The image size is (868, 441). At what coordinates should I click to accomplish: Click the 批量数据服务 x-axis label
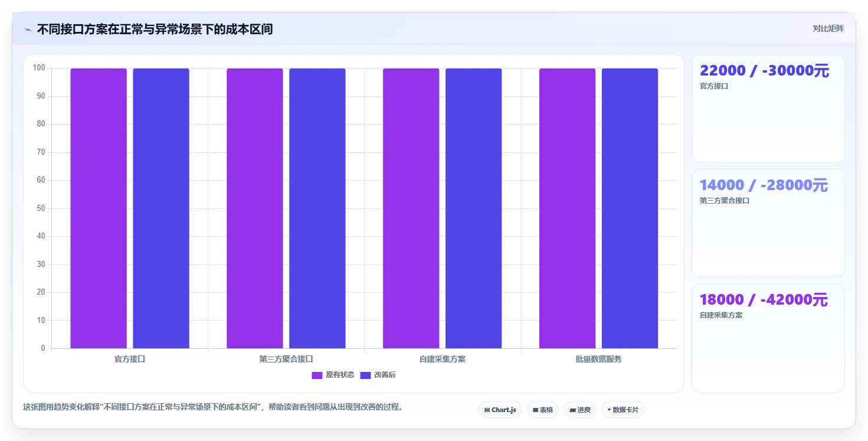coord(599,359)
